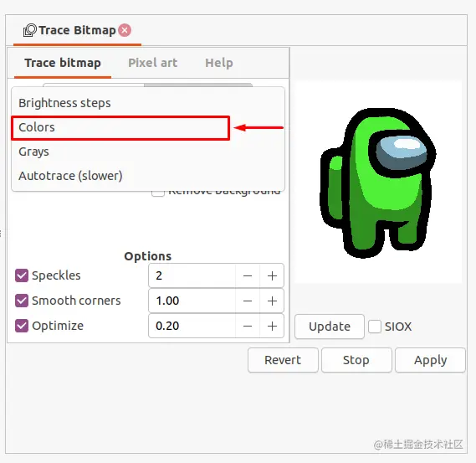Click the Update preview button
This screenshot has height=463, width=476.
(x=330, y=327)
